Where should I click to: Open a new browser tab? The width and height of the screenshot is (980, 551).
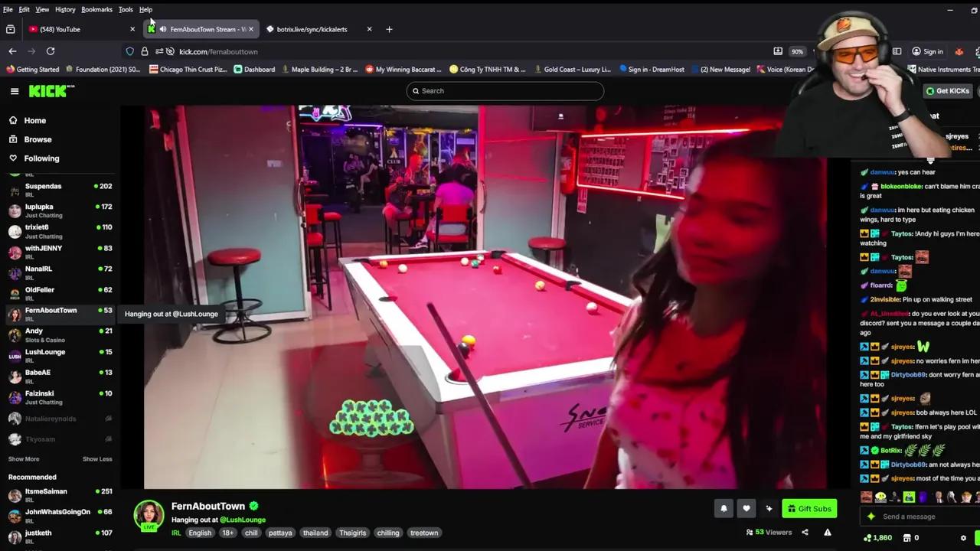pyautogui.click(x=389, y=29)
